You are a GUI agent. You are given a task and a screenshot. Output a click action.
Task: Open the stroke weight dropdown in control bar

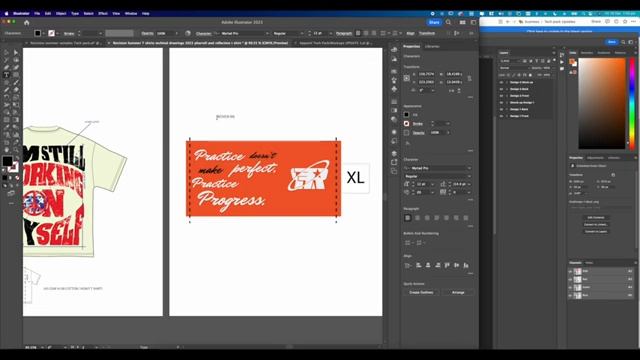click(100, 33)
